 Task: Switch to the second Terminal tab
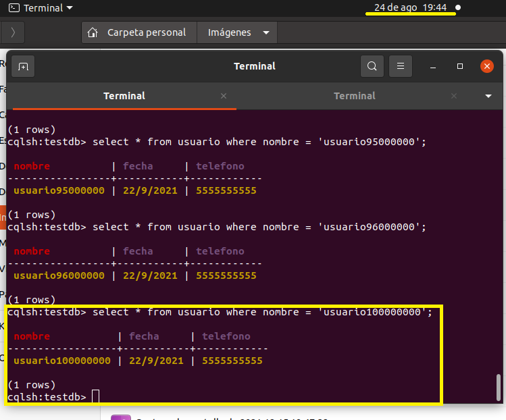pyautogui.click(x=354, y=96)
